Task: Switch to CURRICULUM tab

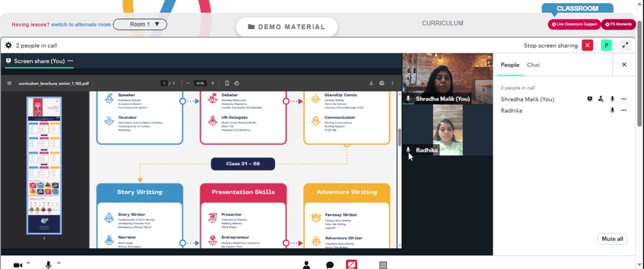Action: [x=442, y=23]
